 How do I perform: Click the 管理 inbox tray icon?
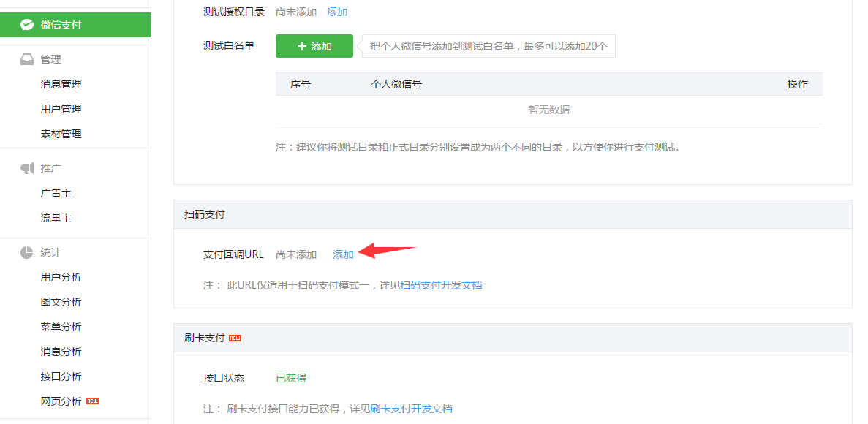[x=27, y=59]
